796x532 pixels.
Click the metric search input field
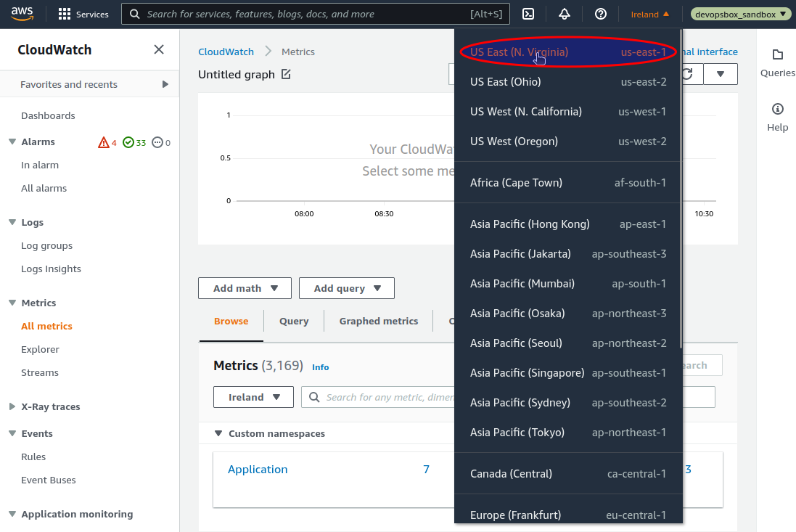tap(392, 397)
